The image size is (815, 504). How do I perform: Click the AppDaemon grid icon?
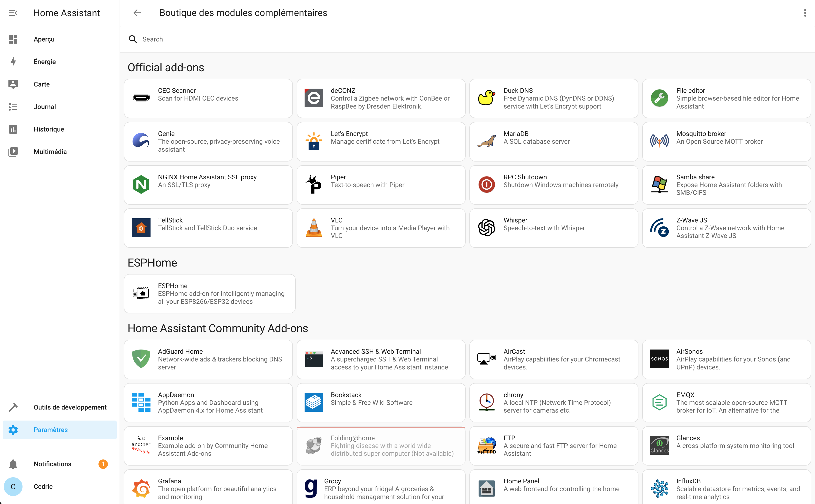pos(141,402)
